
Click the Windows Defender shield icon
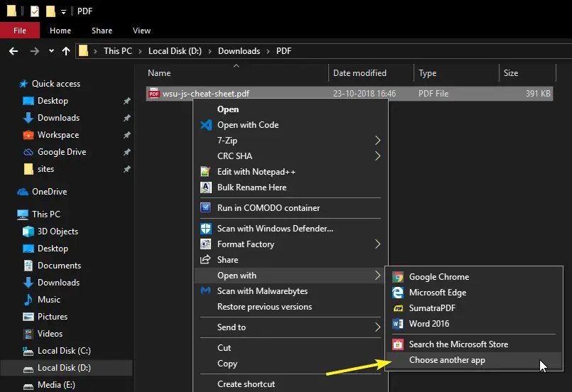pyautogui.click(x=206, y=229)
